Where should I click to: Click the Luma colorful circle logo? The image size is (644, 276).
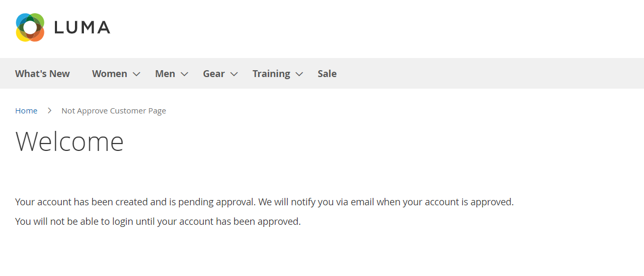pyautogui.click(x=30, y=27)
